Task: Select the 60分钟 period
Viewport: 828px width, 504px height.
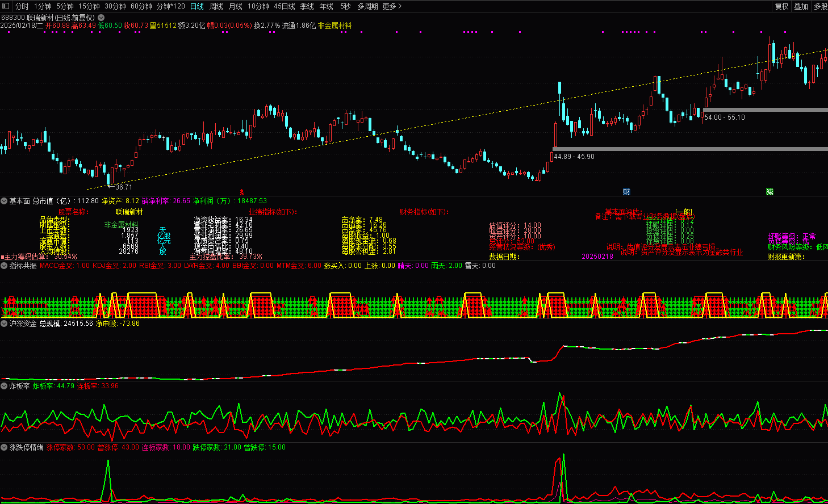Action: click(x=141, y=6)
